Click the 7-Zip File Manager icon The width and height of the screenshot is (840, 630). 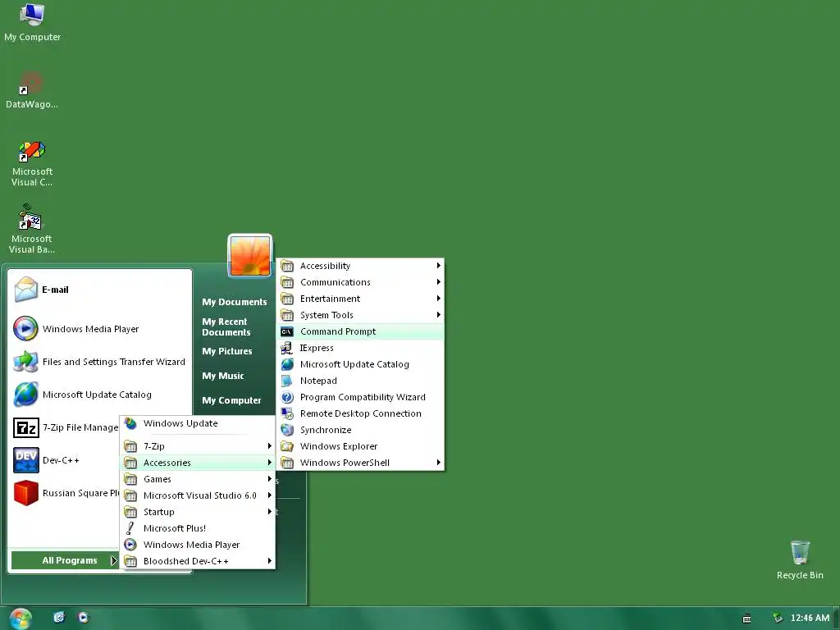point(25,427)
